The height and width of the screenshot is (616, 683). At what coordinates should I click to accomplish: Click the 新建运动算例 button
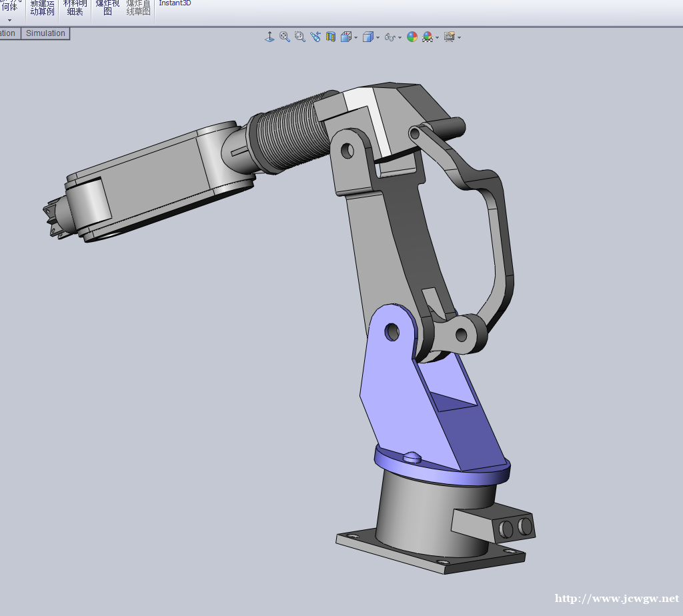[x=43, y=7]
